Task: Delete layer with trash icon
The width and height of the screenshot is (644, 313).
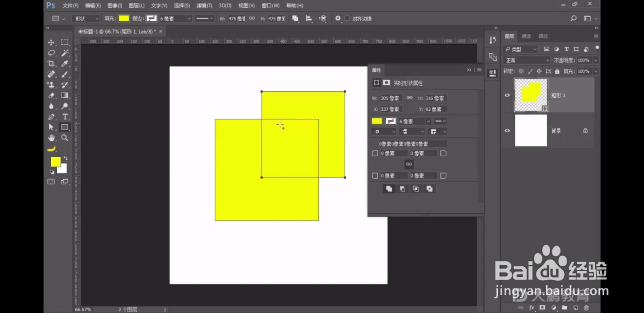Action: coord(586,308)
